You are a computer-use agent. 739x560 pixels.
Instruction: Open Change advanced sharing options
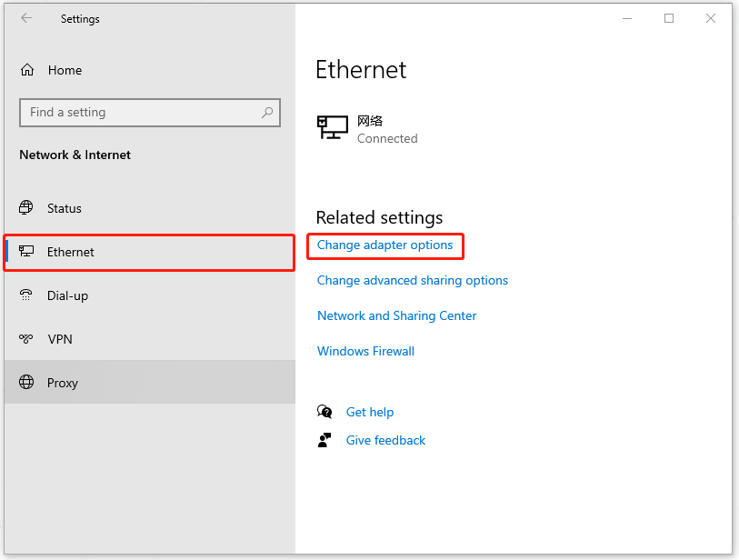[x=413, y=281]
